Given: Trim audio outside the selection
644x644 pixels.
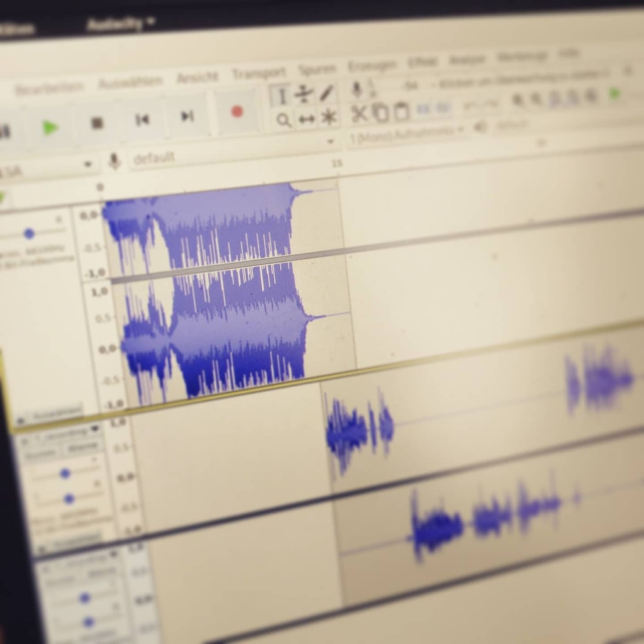Looking at the screenshot, I should coord(422,109).
